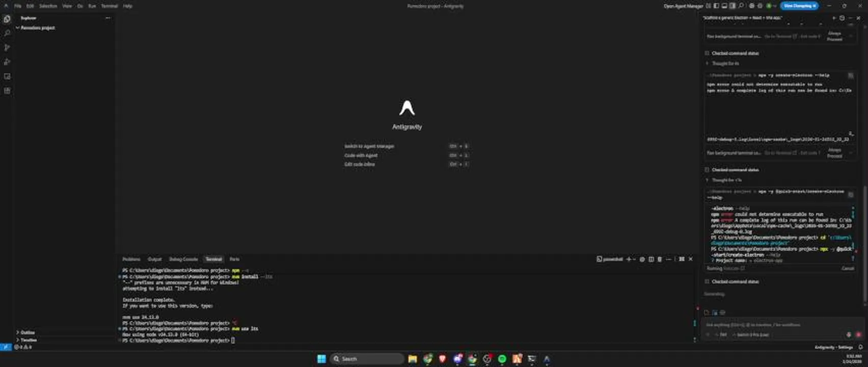Switch to the Problems panel tab
Screen dimensions: 868x367
pyautogui.click(x=131, y=259)
